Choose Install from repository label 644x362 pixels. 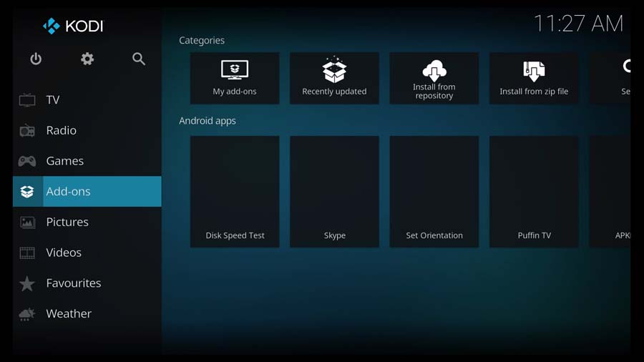(434, 91)
